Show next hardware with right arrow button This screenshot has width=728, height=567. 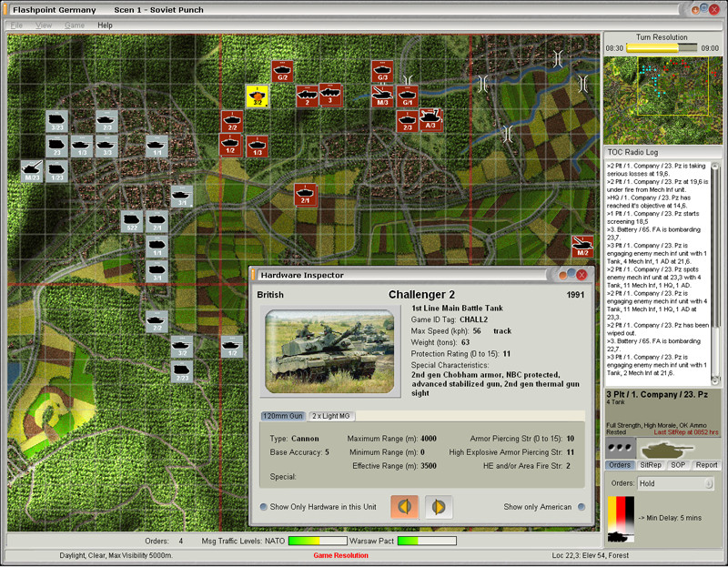click(438, 507)
